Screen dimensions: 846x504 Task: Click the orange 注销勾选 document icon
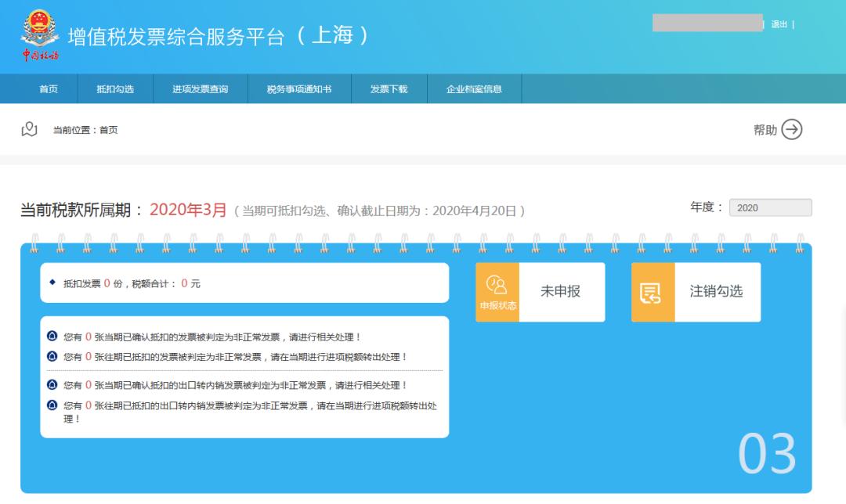click(653, 292)
